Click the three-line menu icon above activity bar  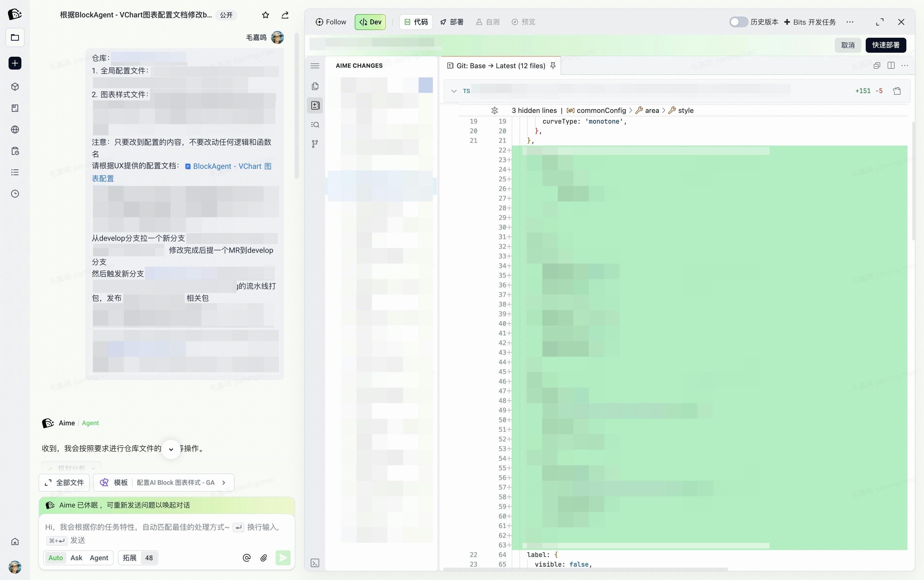click(315, 66)
